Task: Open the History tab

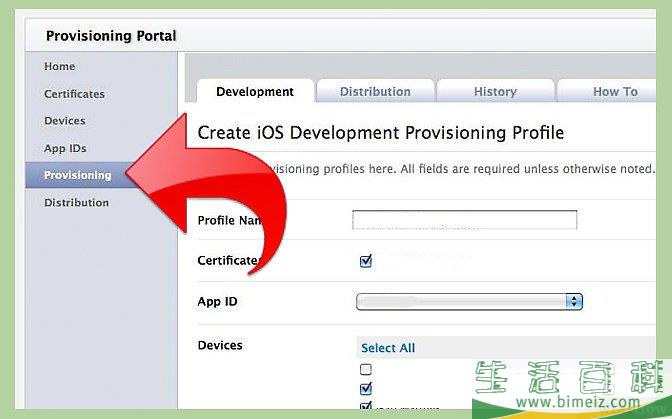Action: pos(495,91)
